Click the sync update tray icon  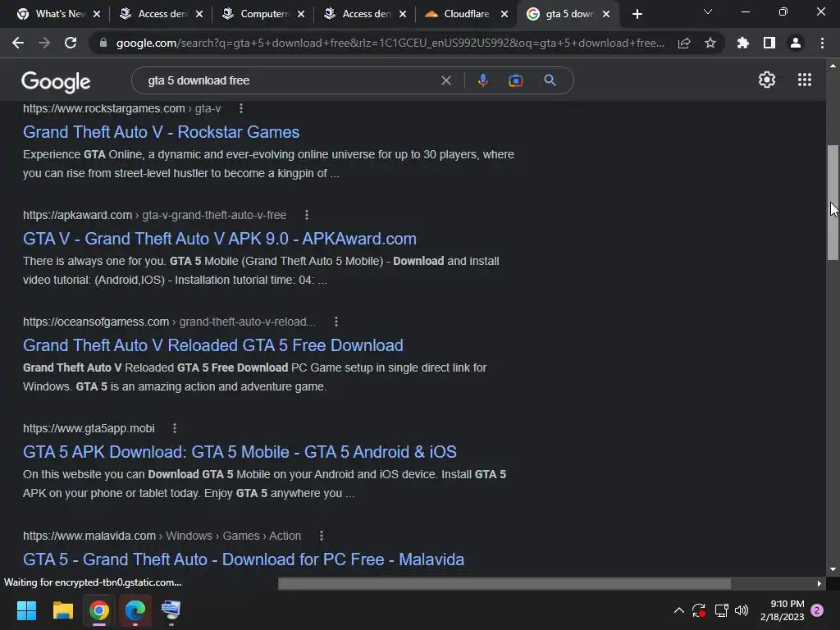pyautogui.click(x=699, y=610)
